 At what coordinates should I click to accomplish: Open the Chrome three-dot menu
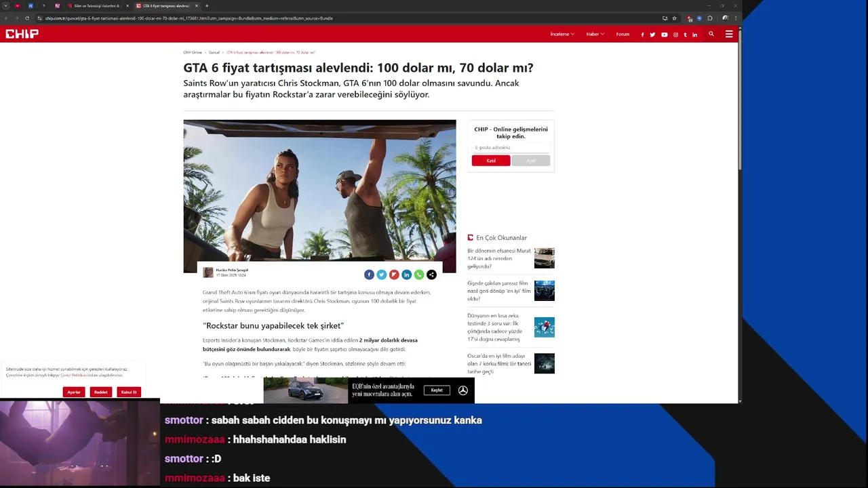point(736,18)
